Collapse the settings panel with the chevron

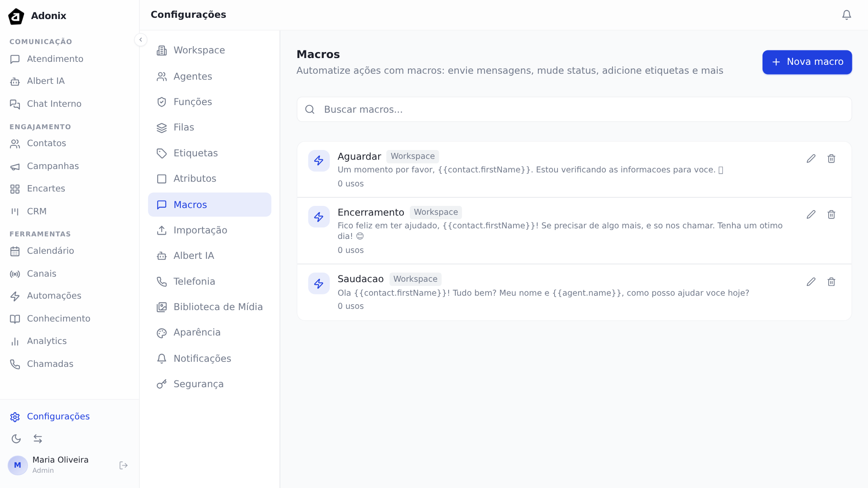pyautogui.click(x=141, y=39)
